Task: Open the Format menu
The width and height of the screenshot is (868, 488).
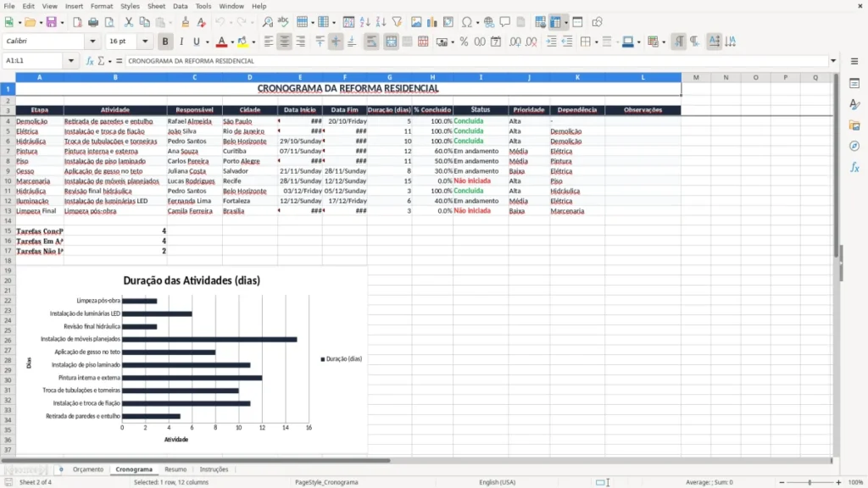Action: point(102,6)
